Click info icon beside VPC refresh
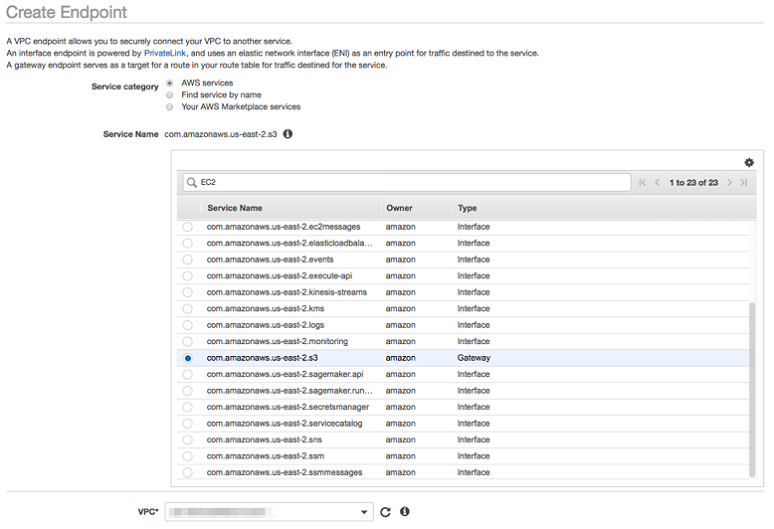The width and height of the screenshot is (774, 529). [405, 511]
